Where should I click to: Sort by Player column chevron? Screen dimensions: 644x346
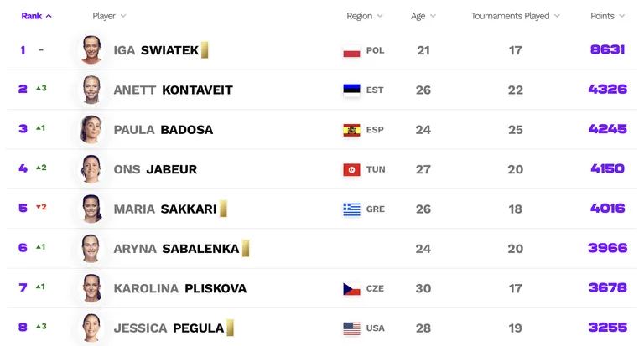coord(123,16)
